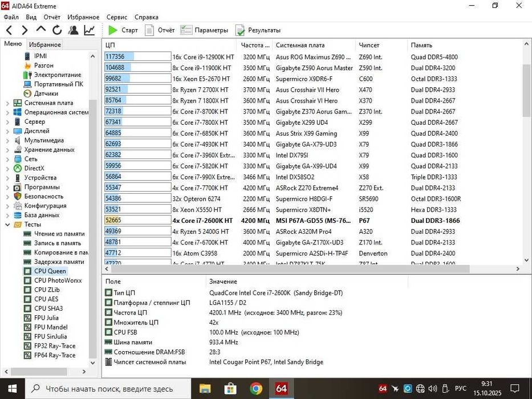
Task: Go forward with the right arrow toolbar icon
Action: coord(25,30)
